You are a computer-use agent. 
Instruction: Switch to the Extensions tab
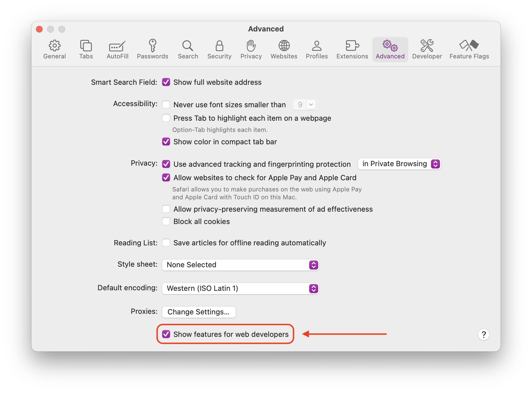tap(352, 49)
